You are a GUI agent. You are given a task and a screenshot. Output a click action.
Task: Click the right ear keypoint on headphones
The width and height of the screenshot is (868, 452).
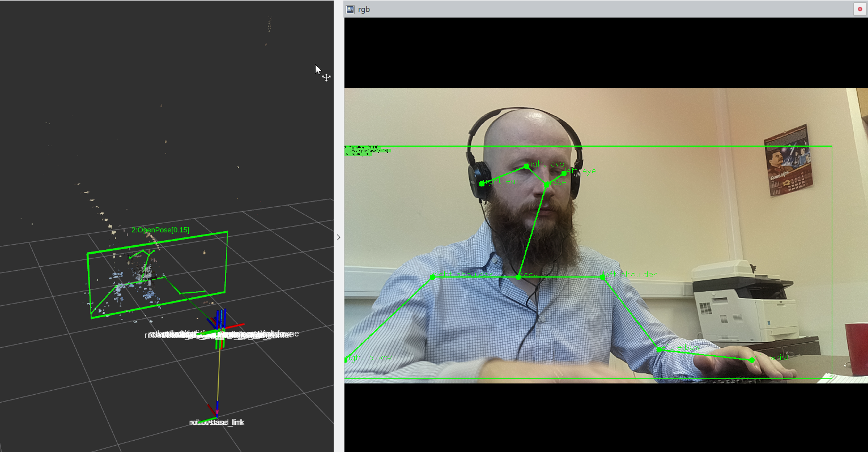click(482, 184)
